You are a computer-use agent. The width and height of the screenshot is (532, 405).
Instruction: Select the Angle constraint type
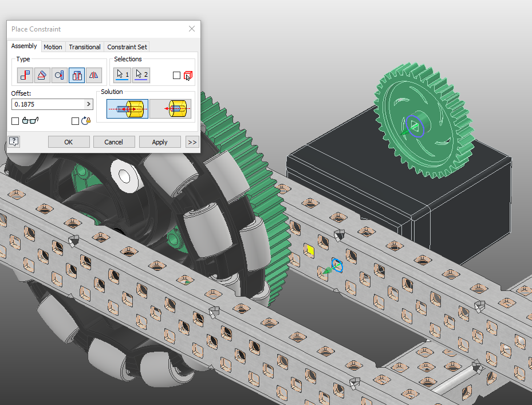point(42,75)
